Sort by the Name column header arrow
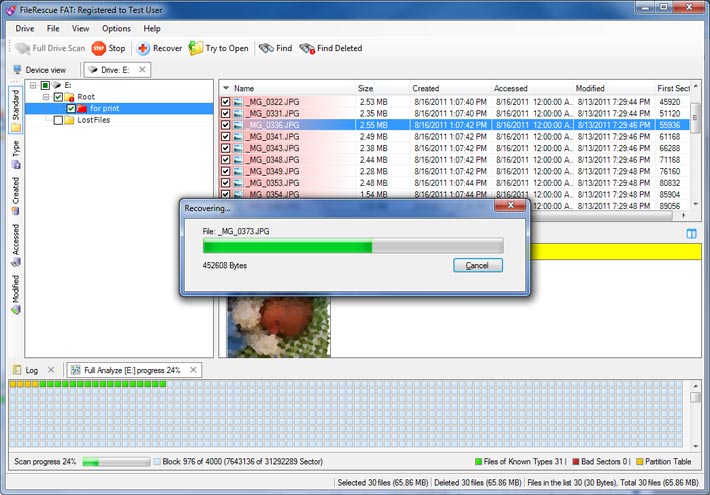Screen dimensions: 710x495 pyautogui.click(x=226, y=88)
